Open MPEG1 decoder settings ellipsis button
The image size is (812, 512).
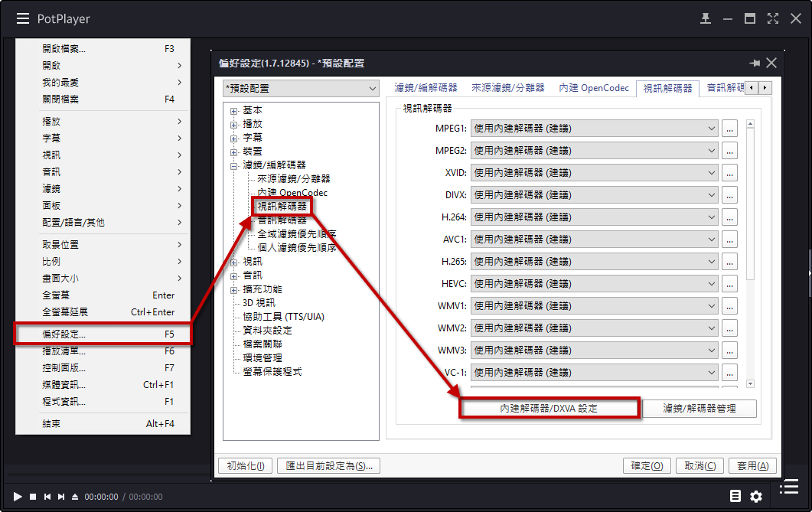point(729,129)
